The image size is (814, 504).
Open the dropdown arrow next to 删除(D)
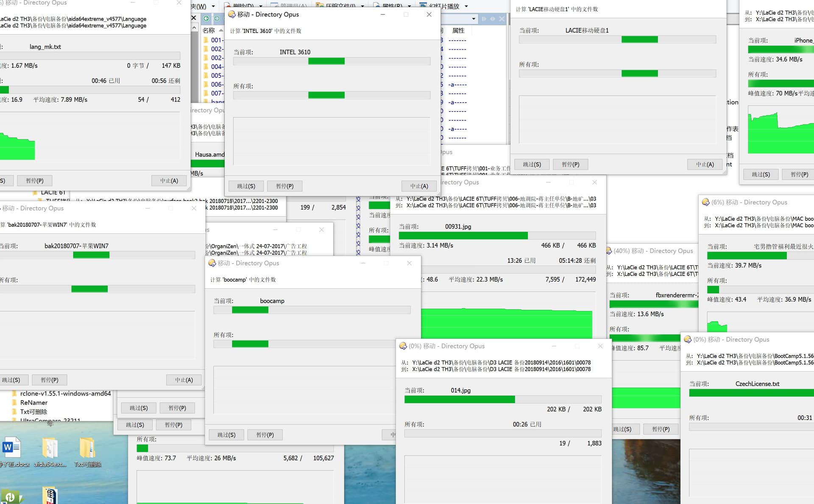260,6
